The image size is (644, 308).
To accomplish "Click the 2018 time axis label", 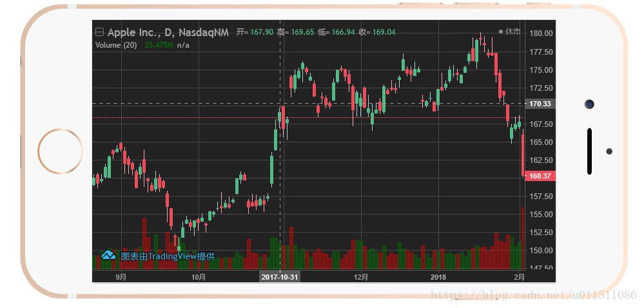I will [438, 277].
